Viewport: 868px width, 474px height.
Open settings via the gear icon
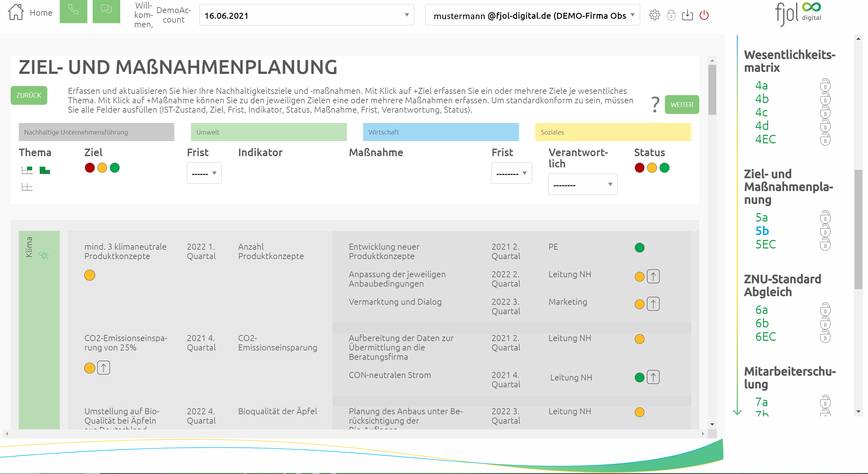click(654, 15)
